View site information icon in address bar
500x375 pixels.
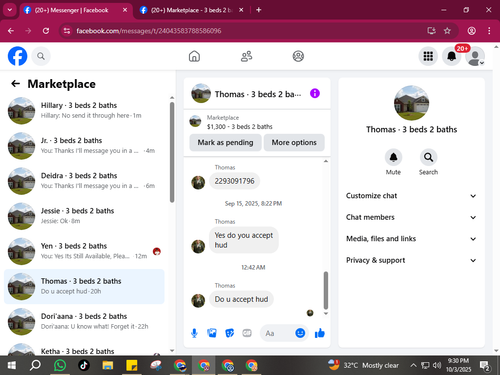pyautogui.click(x=67, y=31)
